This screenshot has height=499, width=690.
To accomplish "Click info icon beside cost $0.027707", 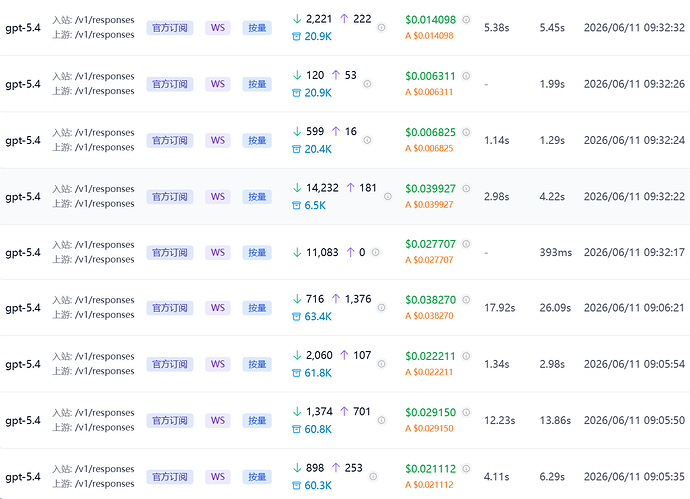I will (x=466, y=244).
